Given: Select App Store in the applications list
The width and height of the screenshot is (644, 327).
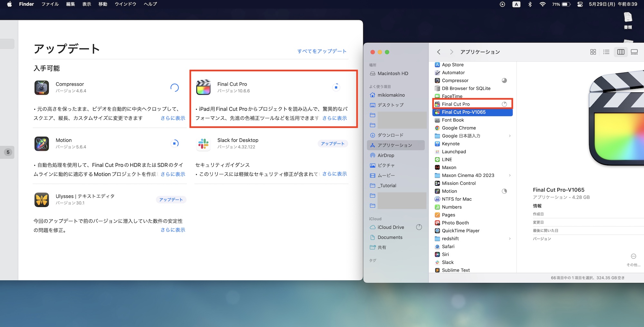Looking at the screenshot, I should (472, 65).
